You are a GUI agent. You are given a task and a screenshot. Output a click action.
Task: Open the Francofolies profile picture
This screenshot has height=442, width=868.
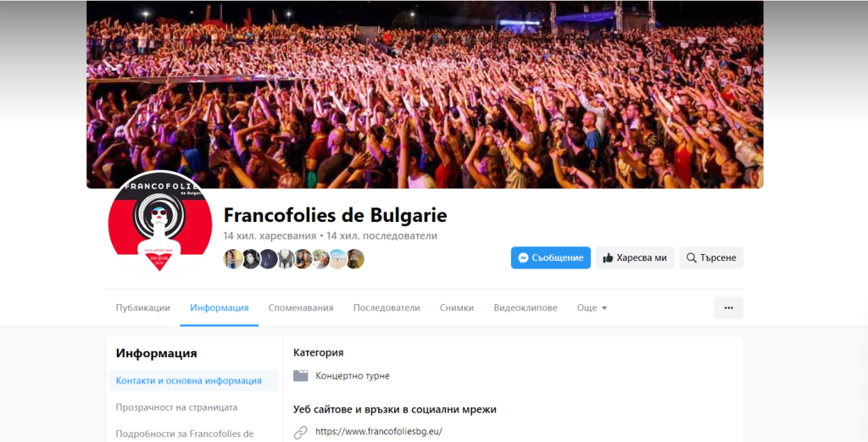click(160, 224)
